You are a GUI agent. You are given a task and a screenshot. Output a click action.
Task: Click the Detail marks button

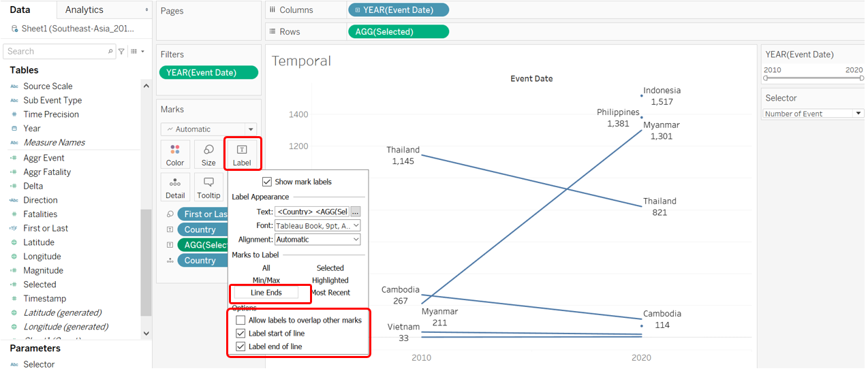(175, 186)
